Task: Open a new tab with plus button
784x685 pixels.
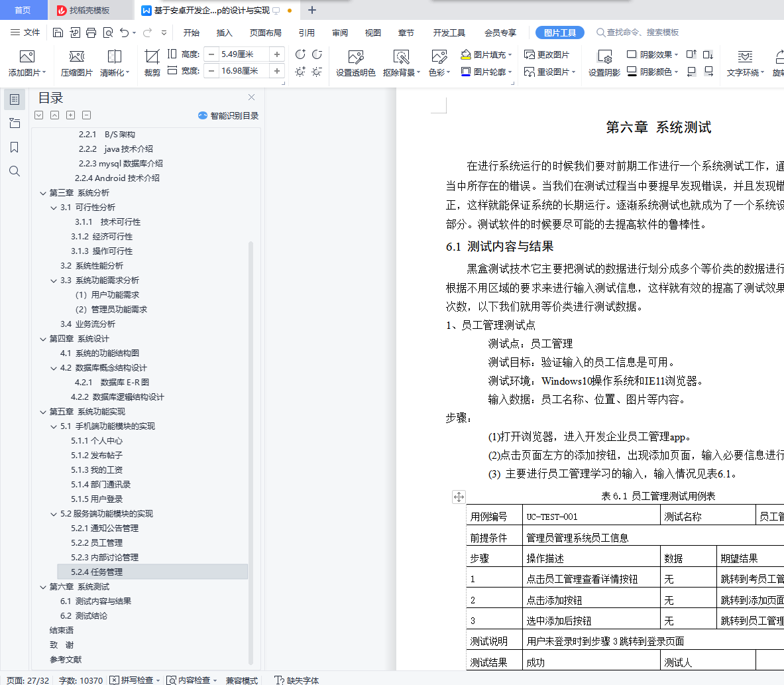Action: point(312,10)
